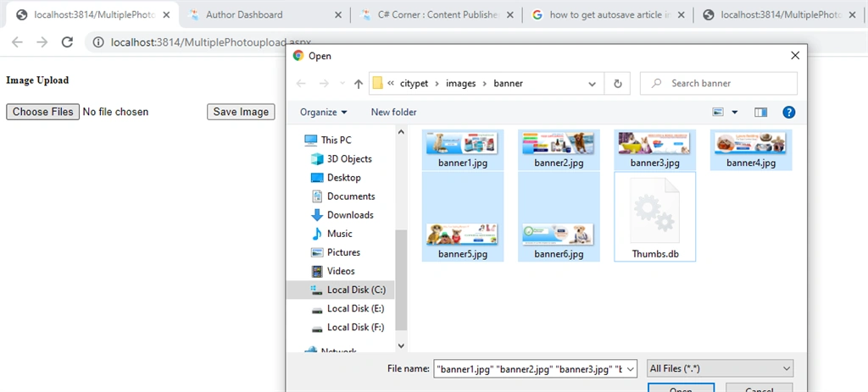Click the dialog Back arrow
The width and height of the screenshot is (868, 392).
[301, 84]
